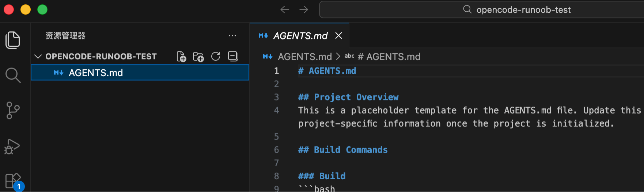
Task: Create a new file in explorer
Action: click(x=181, y=57)
